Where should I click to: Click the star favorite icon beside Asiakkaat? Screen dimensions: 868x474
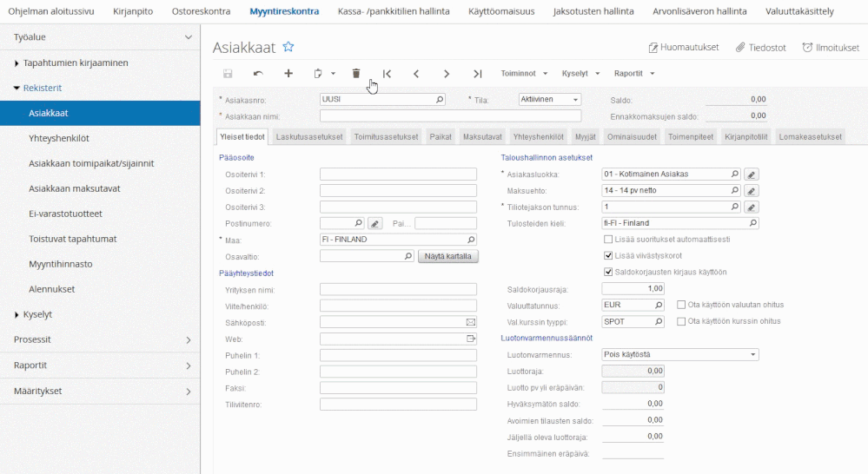tap(288, 47)
